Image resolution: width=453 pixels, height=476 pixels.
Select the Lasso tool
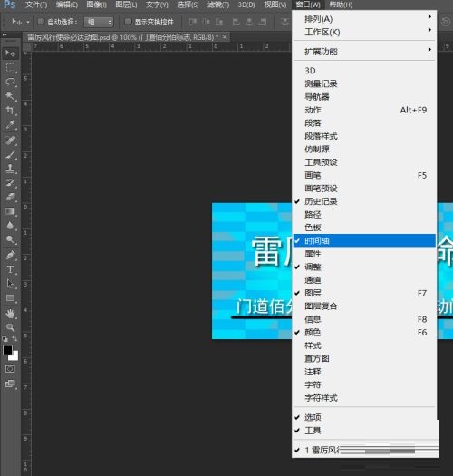click(10, 82)
